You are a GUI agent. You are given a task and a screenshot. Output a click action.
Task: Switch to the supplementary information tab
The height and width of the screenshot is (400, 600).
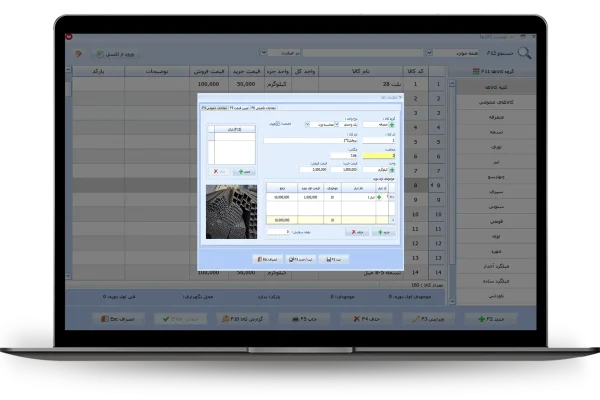(x=264, y=108)
